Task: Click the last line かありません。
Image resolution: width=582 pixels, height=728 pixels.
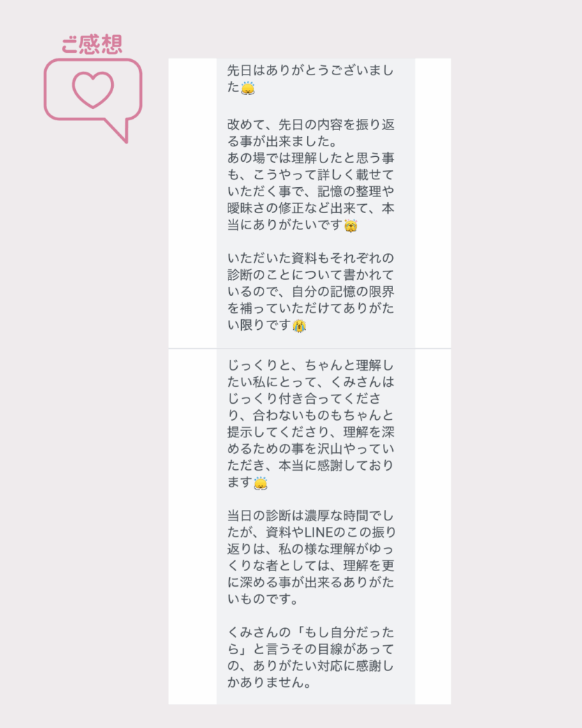Action: click(x=269, y=682)
